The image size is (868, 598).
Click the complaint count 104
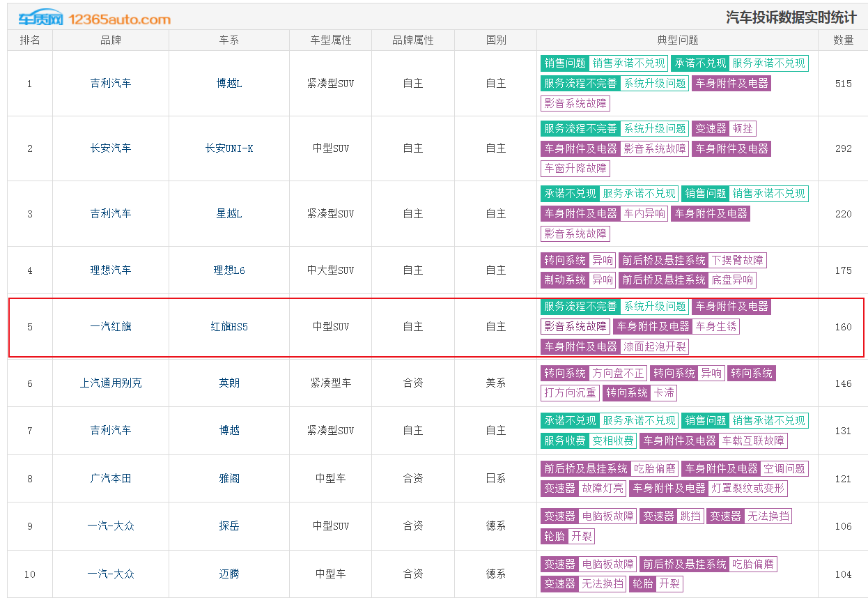(x=844, y=574)
